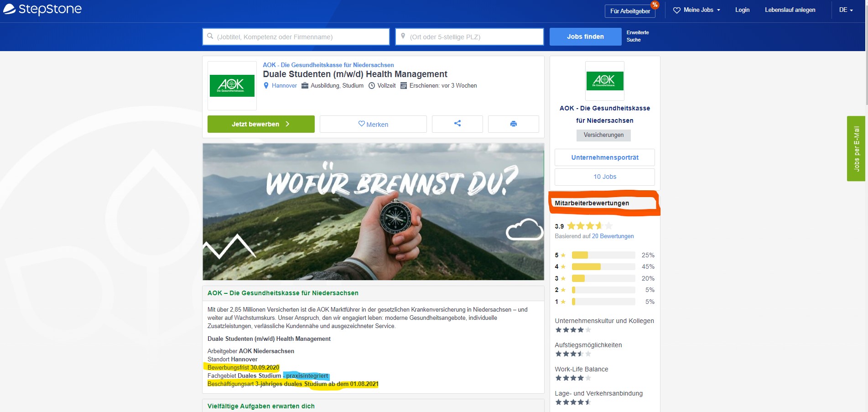View the company's 10 Jobs

point(605,177)
